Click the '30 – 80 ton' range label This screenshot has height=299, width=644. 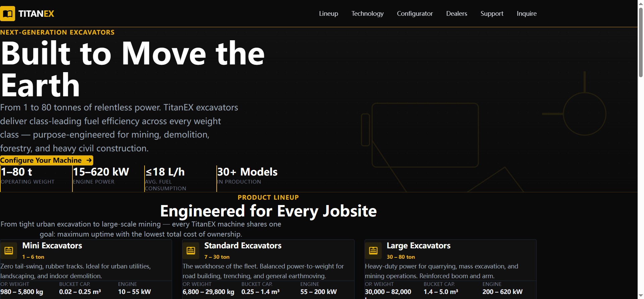(x=401, y=257)
